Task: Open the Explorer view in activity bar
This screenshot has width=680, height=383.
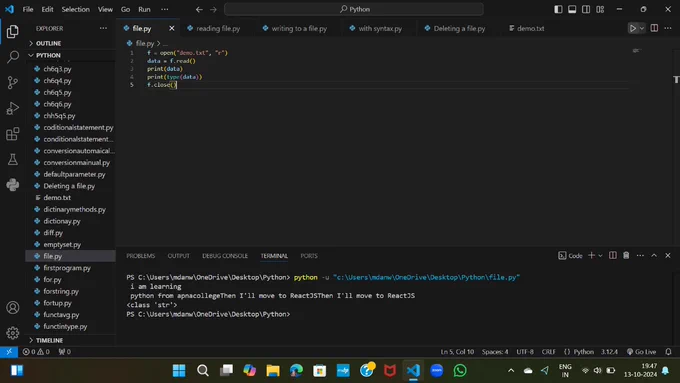Action: tap(13, 31)
